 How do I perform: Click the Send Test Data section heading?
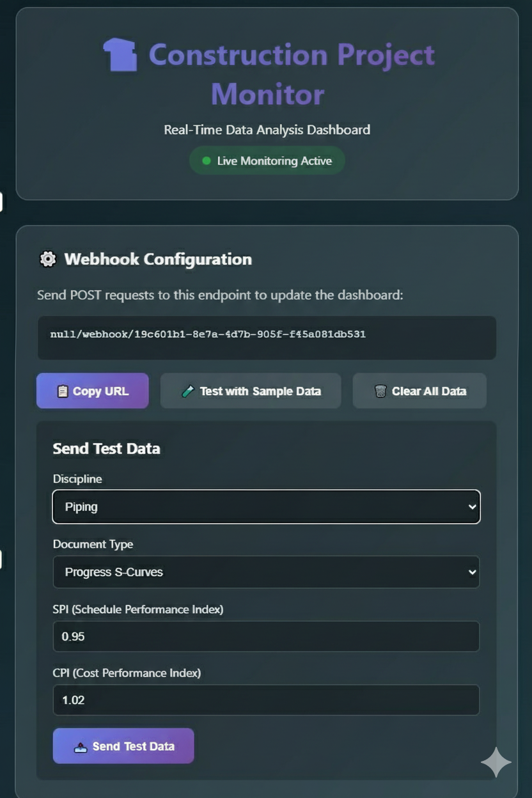click(x=106, y=449)
